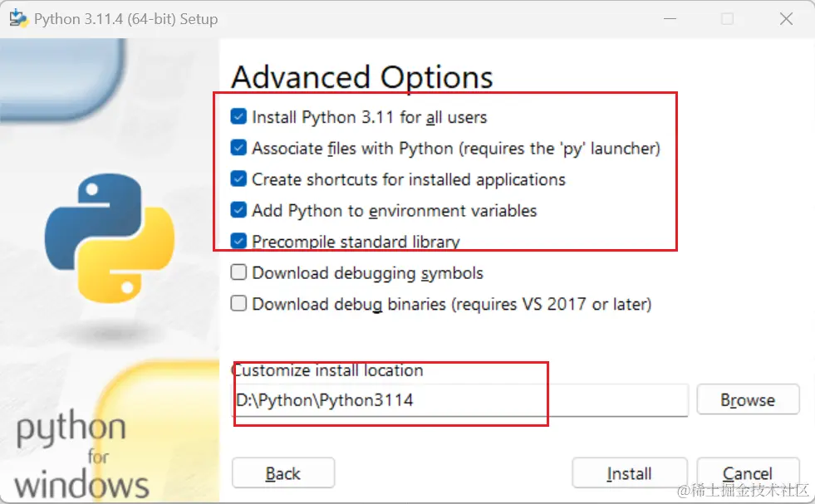
Task: Start installation with the Install button
Action: point(629,473)
